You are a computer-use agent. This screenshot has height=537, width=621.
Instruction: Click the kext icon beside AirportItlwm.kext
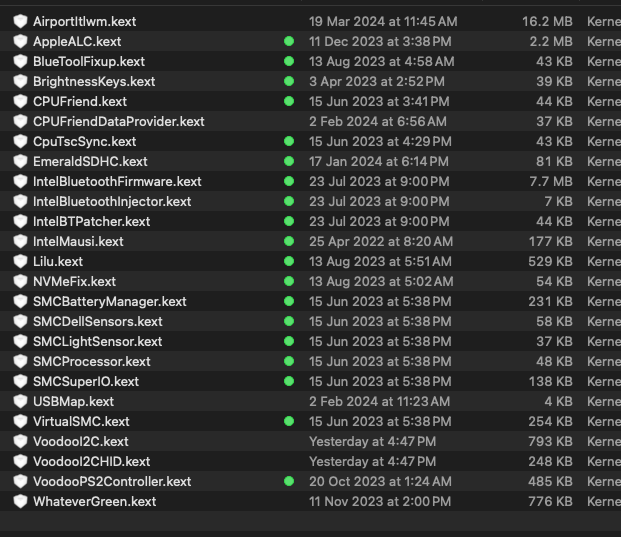[20, 21]
